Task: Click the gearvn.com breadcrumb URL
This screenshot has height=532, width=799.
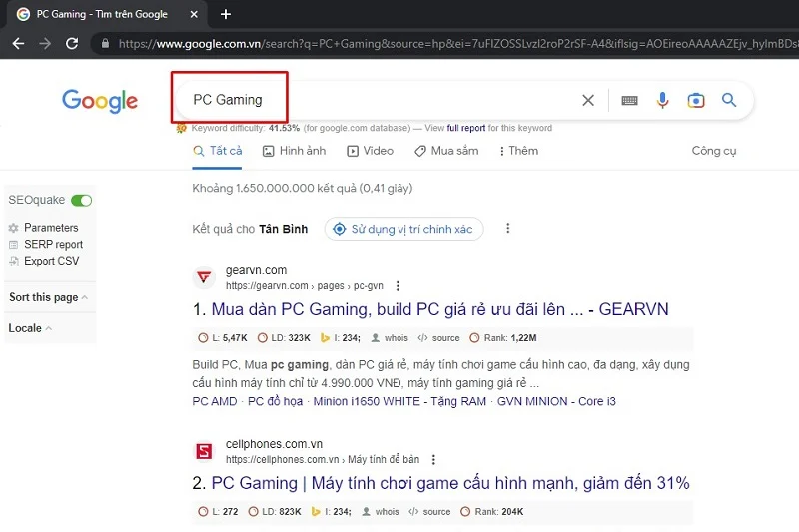Action: pos(305,286)
